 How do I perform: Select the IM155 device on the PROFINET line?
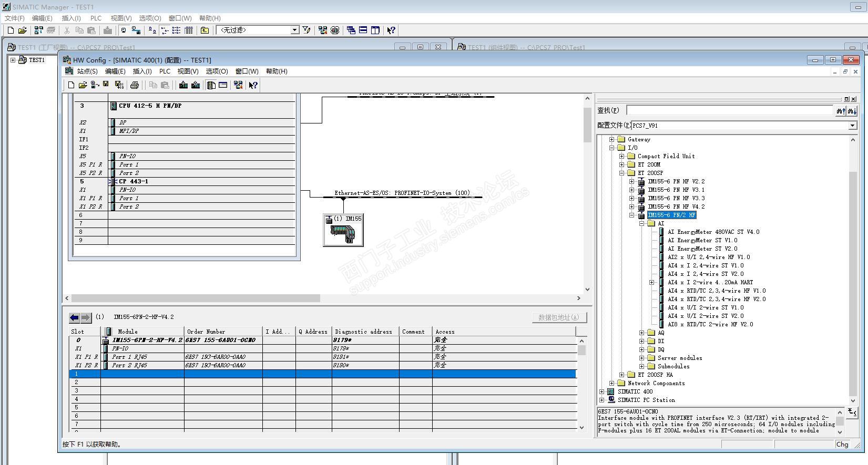coord(343,230)
